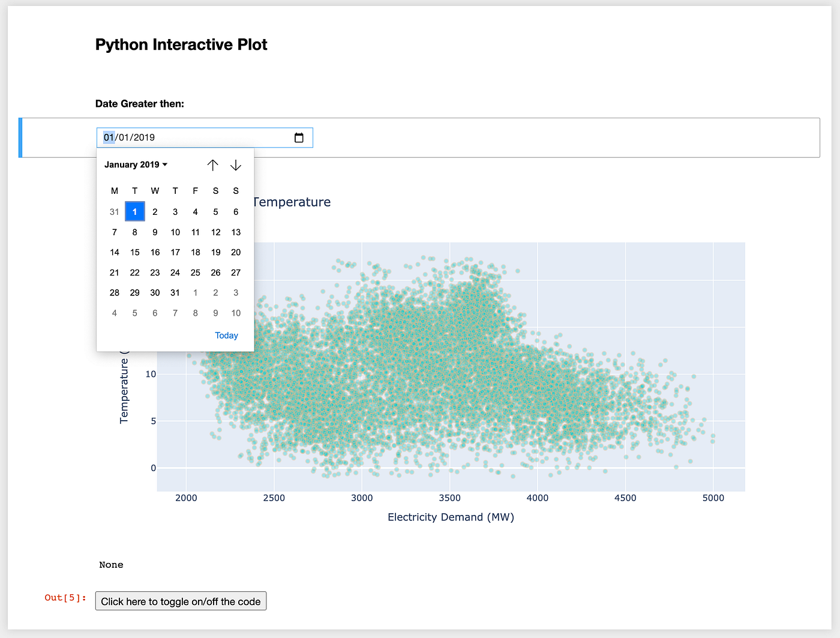Click the Out[5] cell output label
Screen dimensions: 840x638
[65, 598]
